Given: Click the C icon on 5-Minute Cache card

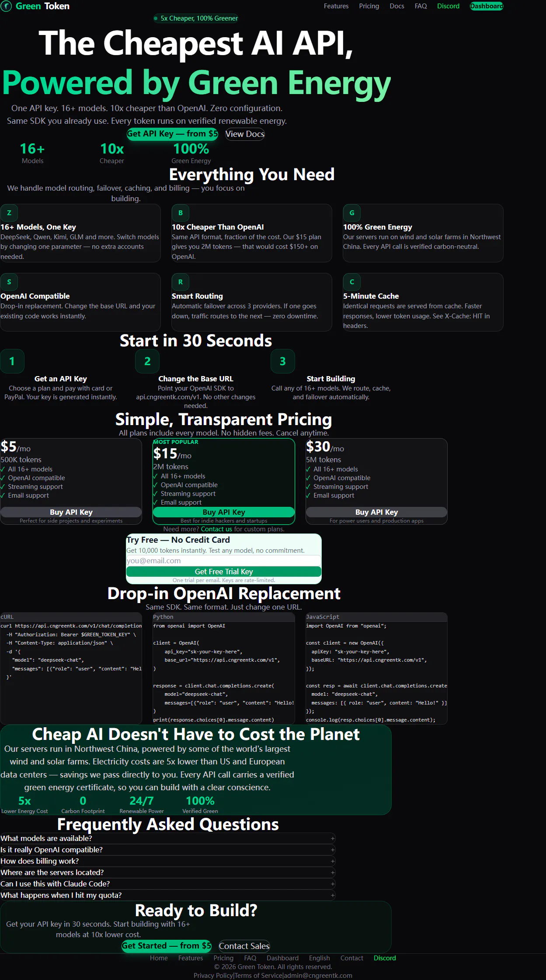Looking at the screenshot, I should pos(352,282).
